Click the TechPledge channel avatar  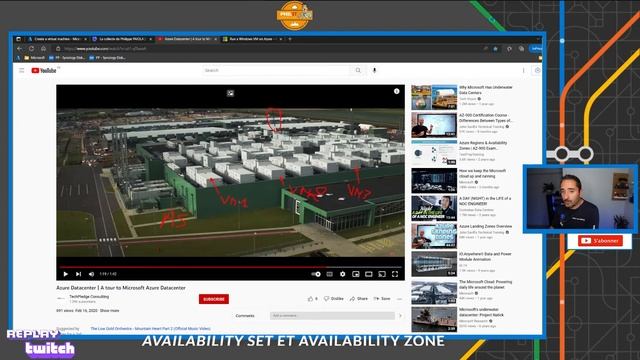point(61,298)
